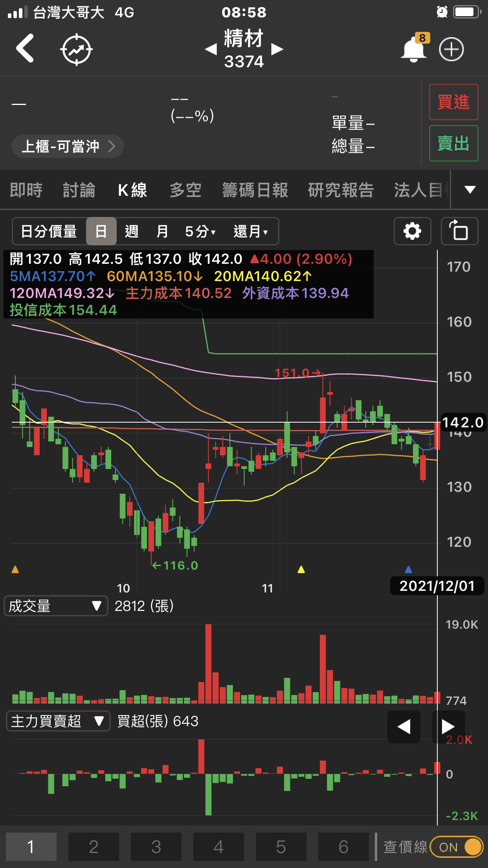Expand the tab list dropdown arrow
Viewport: 488px width, 868px height.
[x=470, y=190]
